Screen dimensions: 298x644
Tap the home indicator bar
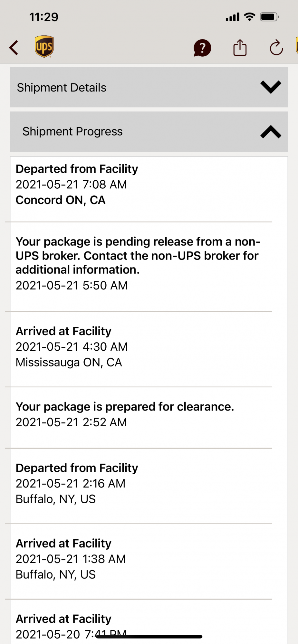point(149,637)
